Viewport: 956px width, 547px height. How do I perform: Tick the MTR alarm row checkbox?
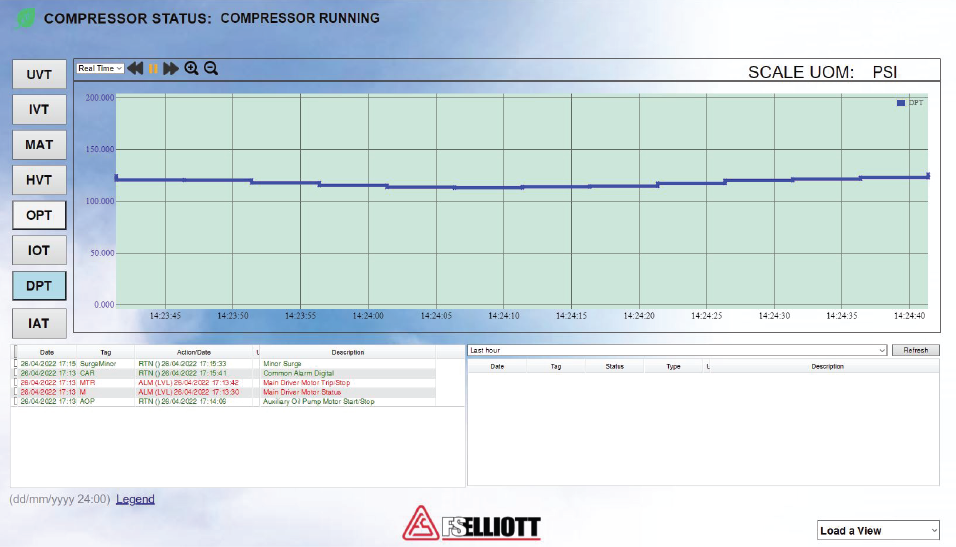point(16,382)
